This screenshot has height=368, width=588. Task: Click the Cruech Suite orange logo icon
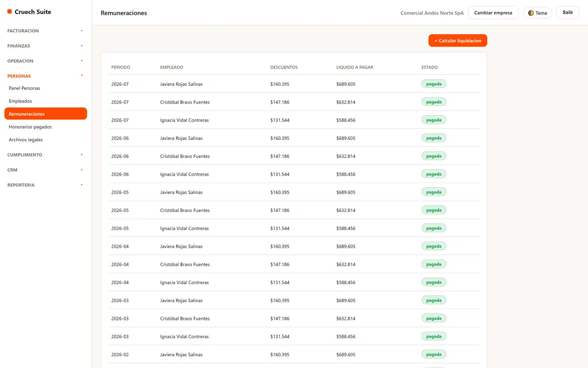tap(10, 12)
